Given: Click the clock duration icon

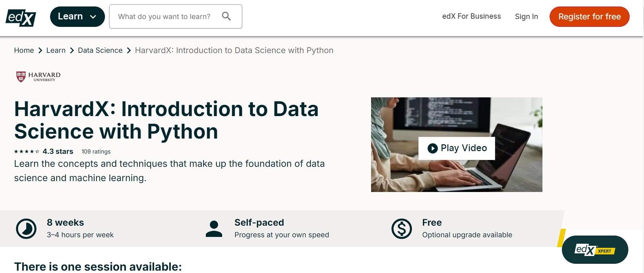Looking at the screenshot, I should point(26,229).
